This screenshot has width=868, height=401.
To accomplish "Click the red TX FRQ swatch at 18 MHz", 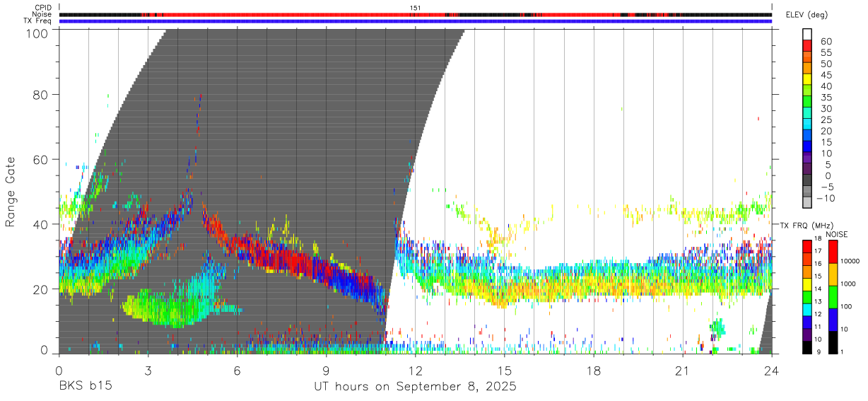I will 807,245.
